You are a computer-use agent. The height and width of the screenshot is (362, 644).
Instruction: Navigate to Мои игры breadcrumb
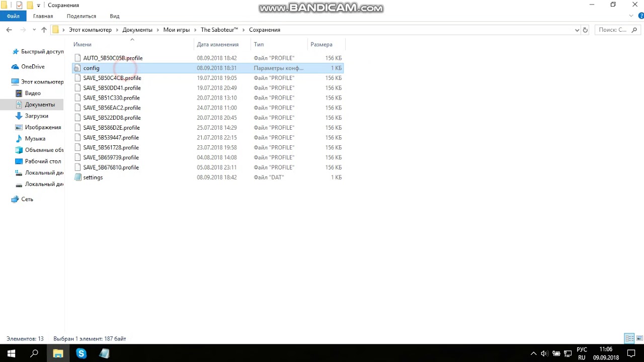(176, 30)
